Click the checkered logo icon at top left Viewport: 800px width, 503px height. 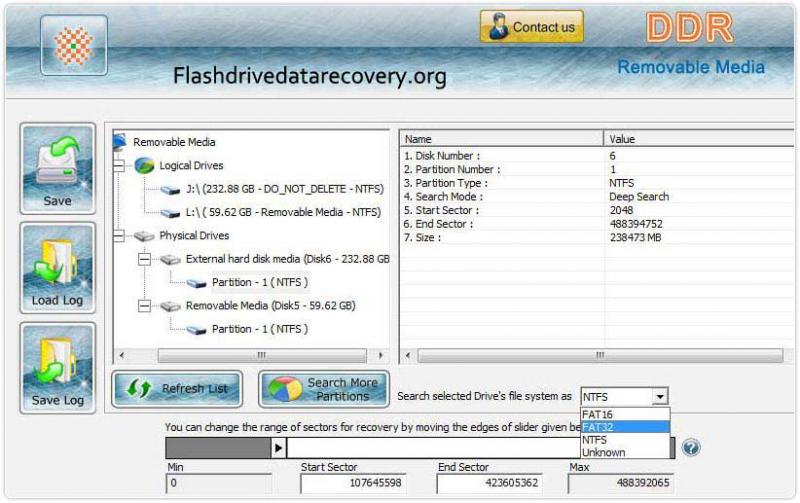[x=73, y=46]
